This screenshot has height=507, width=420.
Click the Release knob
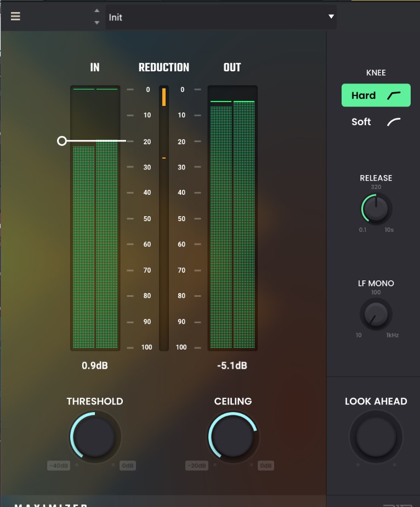376,209
